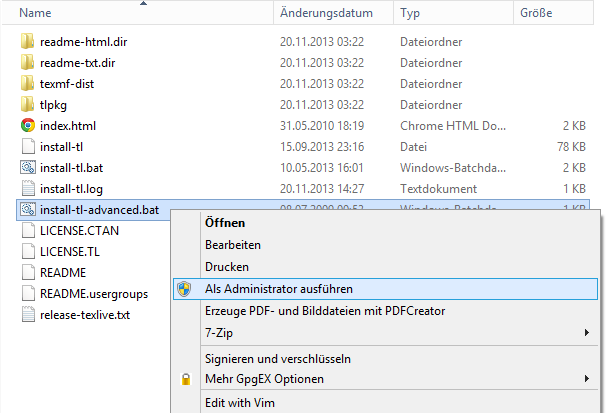Screen dimensions: 608x413
Task: Select Bearbeiten in the context menu
Action: (x=233, y=245)
